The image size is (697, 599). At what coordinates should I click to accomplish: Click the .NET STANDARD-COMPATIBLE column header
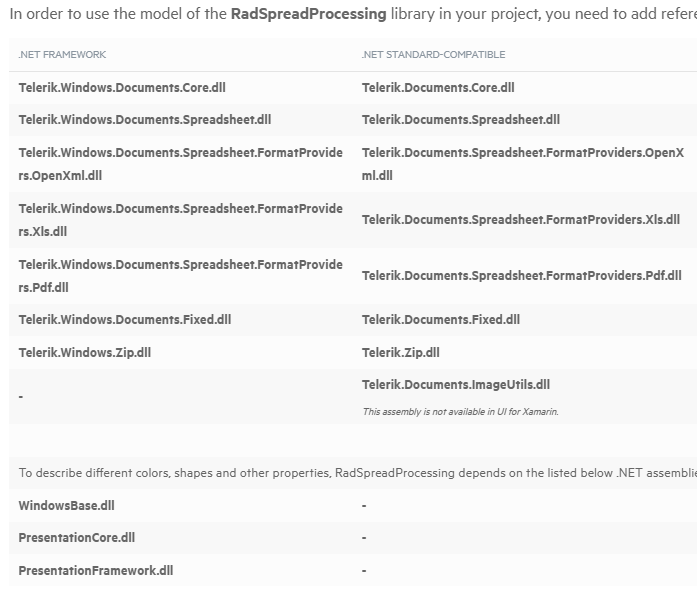(433, 55)
